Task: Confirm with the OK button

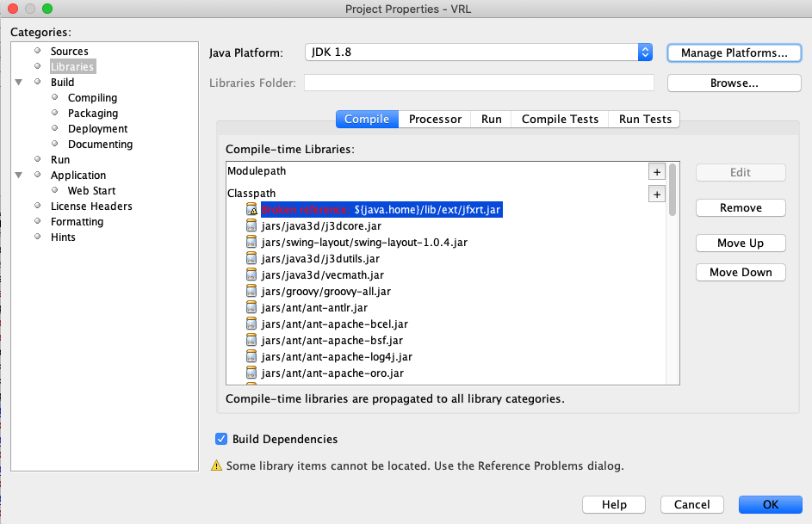Action: click(x=770, y=504)
